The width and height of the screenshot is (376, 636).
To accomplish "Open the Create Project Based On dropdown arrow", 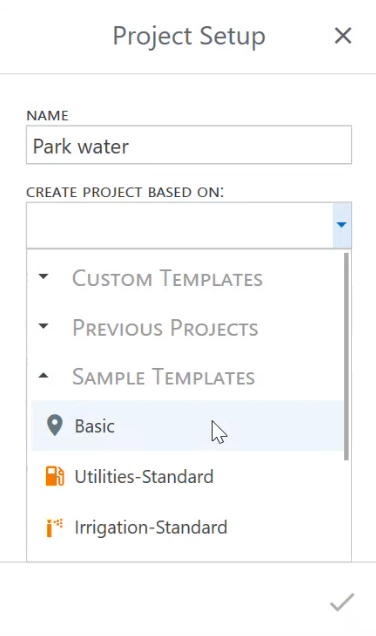I will point(342,225).
